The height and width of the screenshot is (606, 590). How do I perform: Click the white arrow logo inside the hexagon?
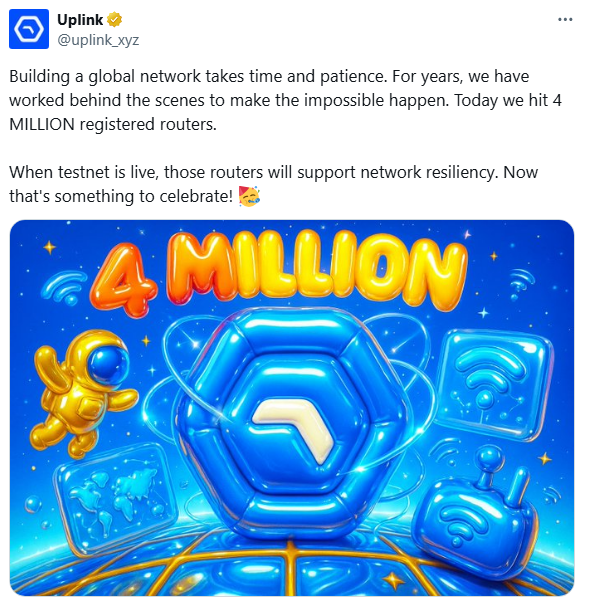tap(293, 428)
